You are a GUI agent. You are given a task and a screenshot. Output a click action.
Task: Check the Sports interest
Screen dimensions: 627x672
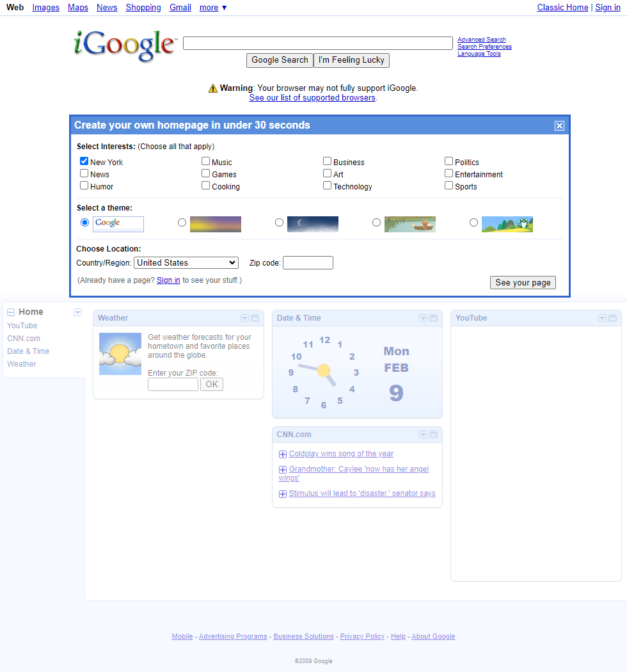tap(448, 185)
